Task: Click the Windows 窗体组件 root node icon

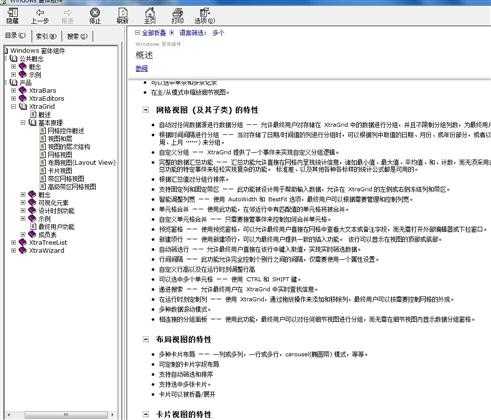Action: (x=6, y=51)
